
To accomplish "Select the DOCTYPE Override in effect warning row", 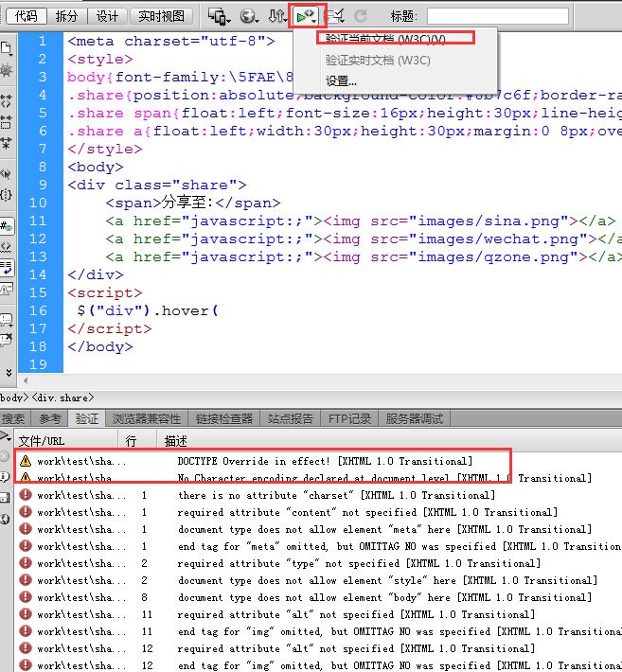I will click(x=318, y=461).
